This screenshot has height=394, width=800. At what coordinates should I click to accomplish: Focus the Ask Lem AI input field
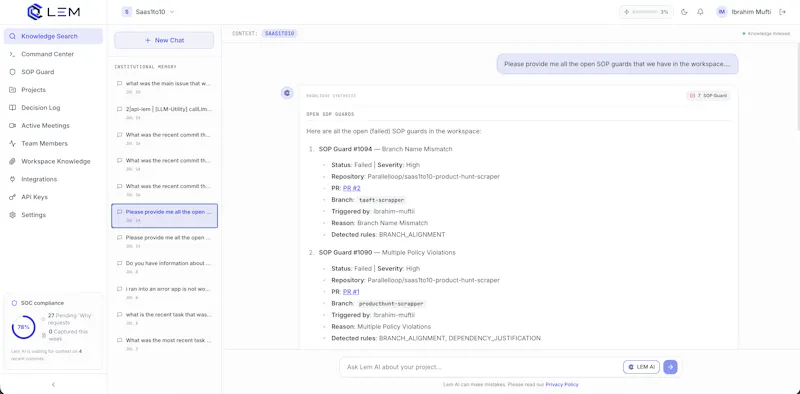480,367
